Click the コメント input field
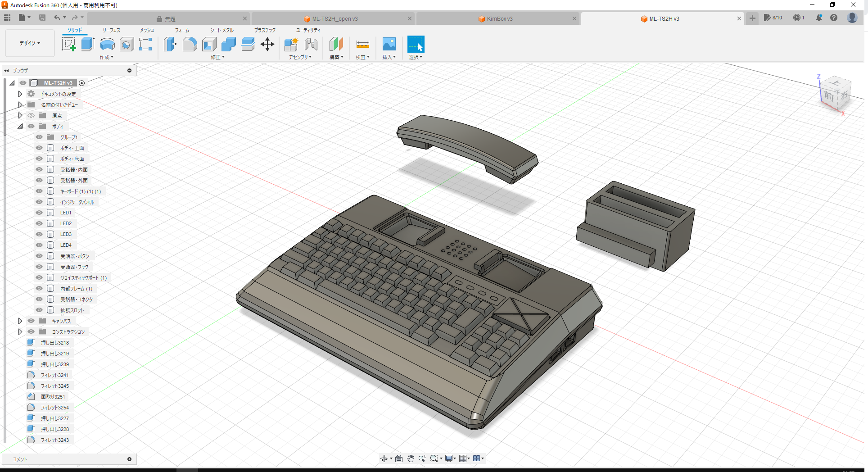 tap(68, 459)
